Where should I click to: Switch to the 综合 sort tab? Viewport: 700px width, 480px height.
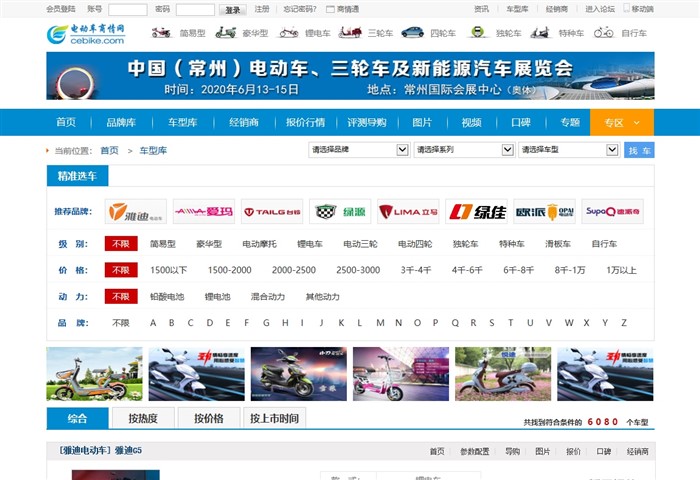tap(77, 418)
